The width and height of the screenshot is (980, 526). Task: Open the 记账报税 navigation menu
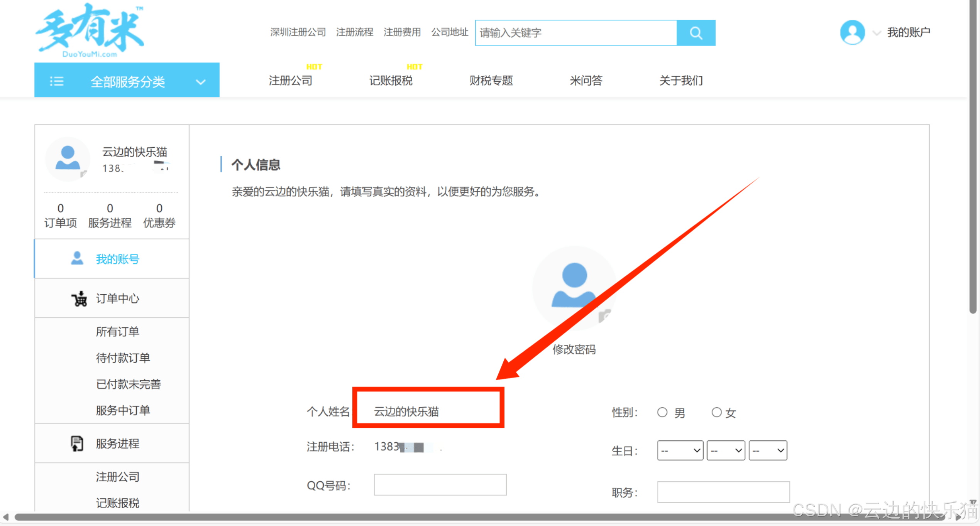coord(391,80)
